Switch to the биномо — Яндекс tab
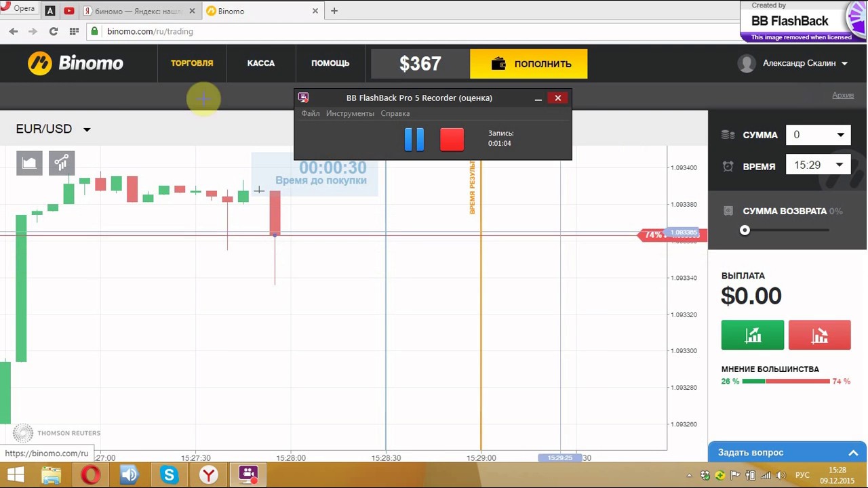 [140, 11]
